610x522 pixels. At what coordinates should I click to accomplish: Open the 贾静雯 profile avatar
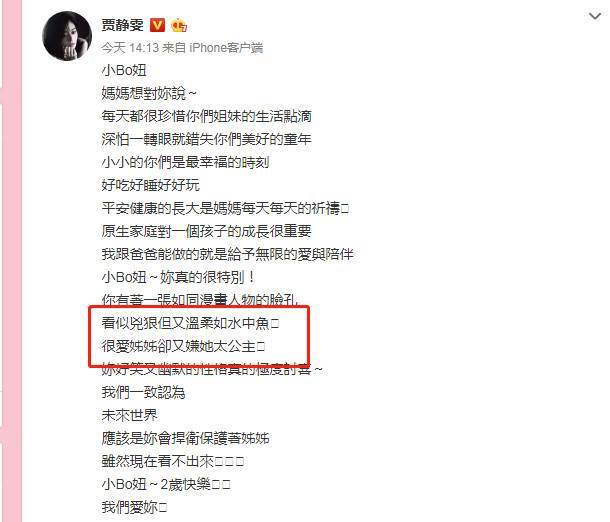(67, 36)
